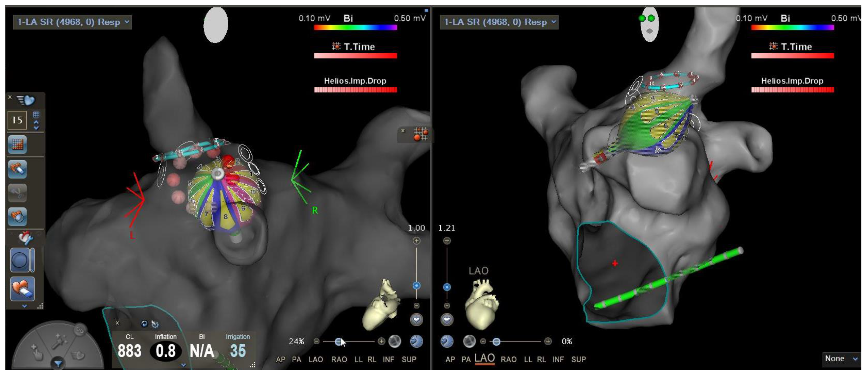The image size is (868, 376).
Task: Select the large heart eraser tool
Action: pos(23,289)
